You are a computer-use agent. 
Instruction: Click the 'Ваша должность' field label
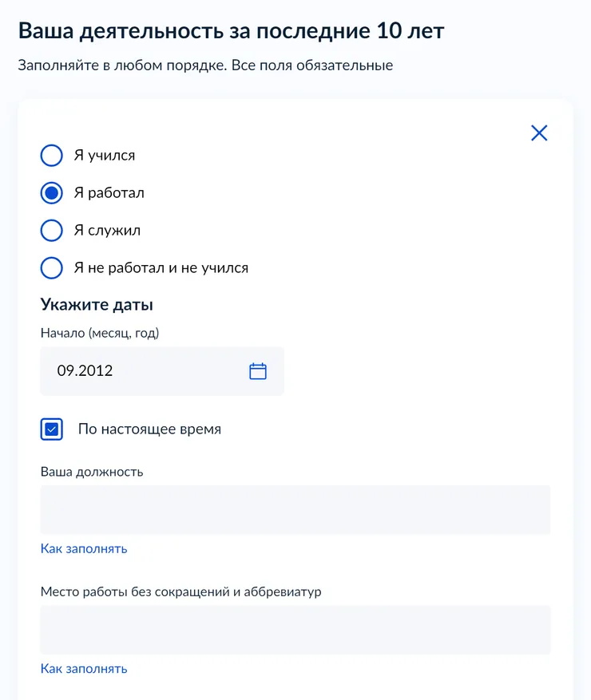[x=92, y=472]
